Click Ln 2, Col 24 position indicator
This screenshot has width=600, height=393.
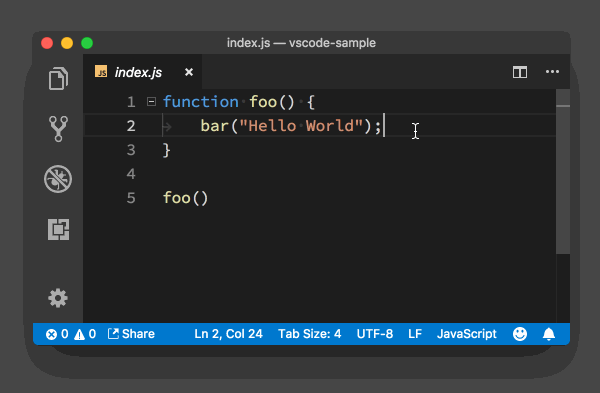click(228, 334)
